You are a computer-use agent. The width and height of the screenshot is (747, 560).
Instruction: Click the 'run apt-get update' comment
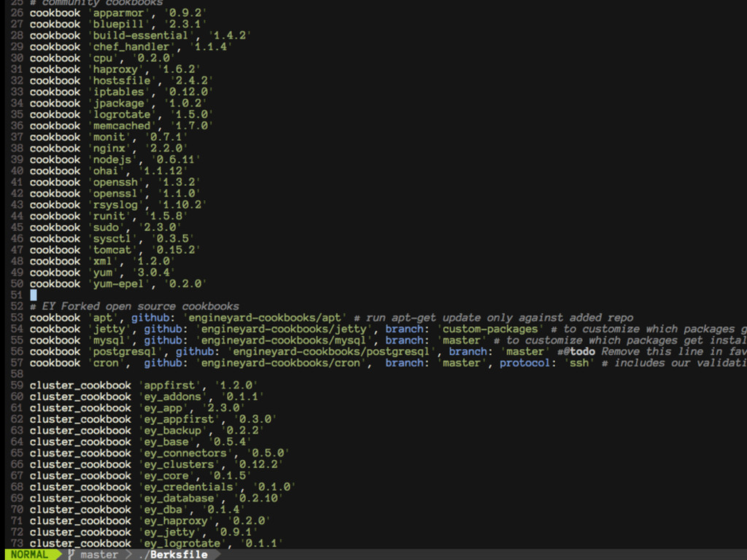tap(494, 318)
